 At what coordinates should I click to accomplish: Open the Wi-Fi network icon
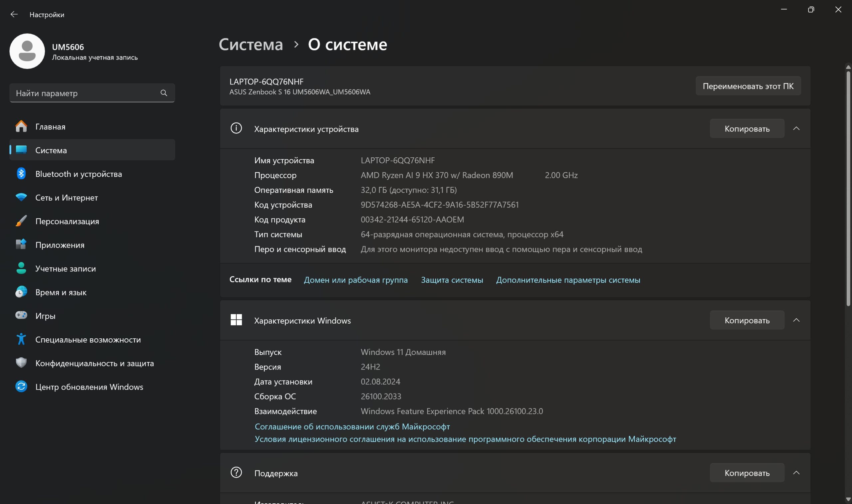(x=21, y=197)
